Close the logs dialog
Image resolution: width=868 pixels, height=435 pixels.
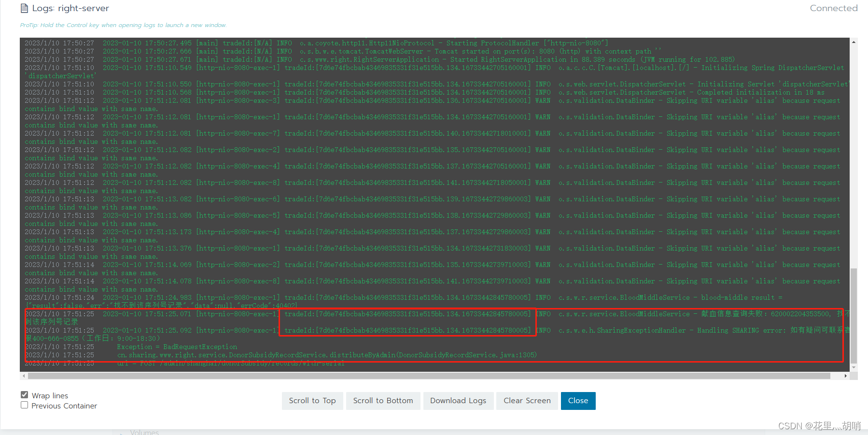tap(578, 401)
